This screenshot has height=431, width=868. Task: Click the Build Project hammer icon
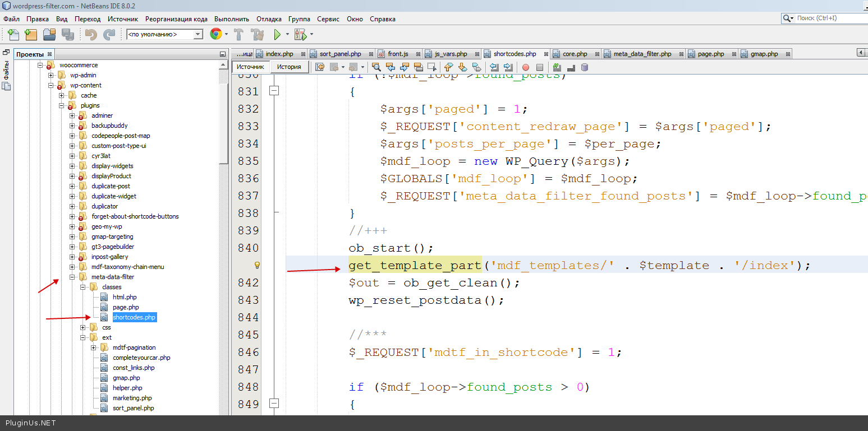click(238, 35)
